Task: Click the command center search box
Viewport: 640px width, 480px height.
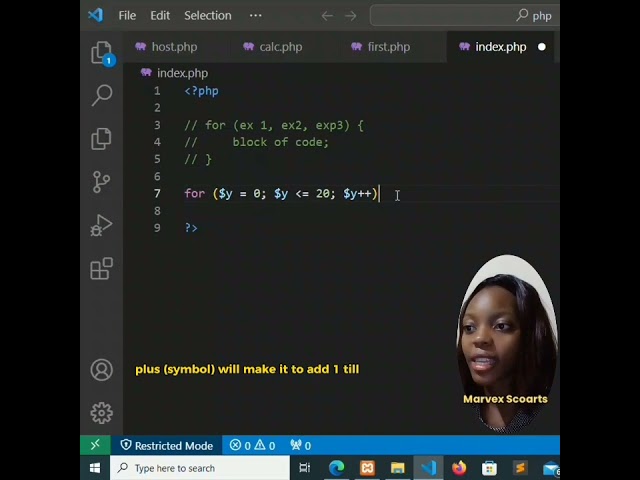Action: pos(464,16)
